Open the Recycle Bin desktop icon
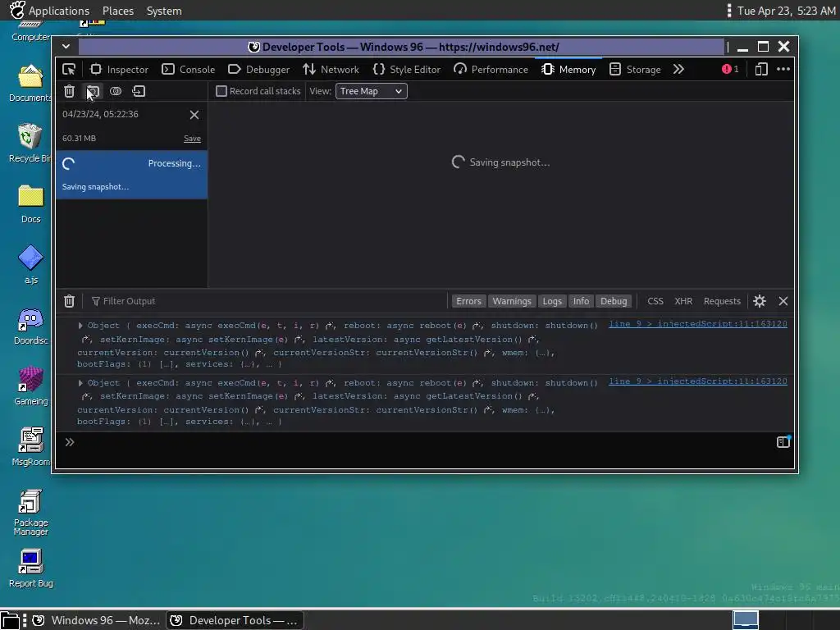This screenshot has width=840, height=630. point(30,143)
